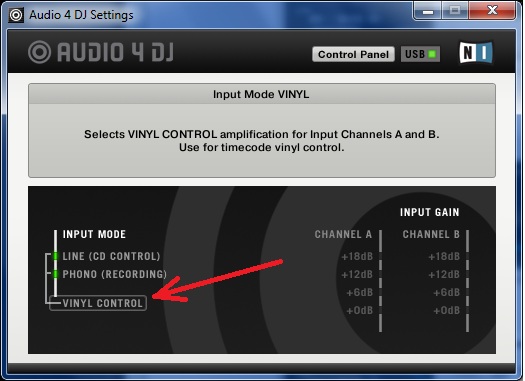
Task: Click the green LED next to PHONO
Action: click(55, 274)
